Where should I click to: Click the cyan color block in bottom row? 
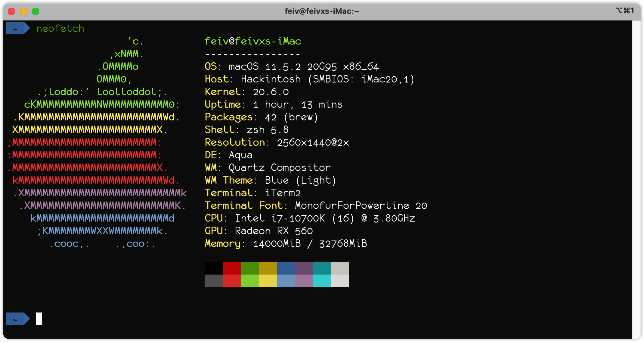322,281
